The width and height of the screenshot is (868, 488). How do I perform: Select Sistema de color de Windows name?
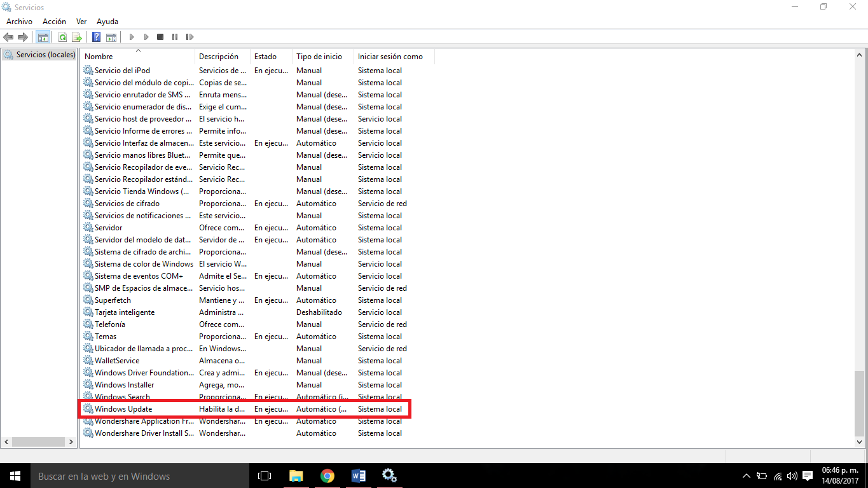[x=144, y=264]
